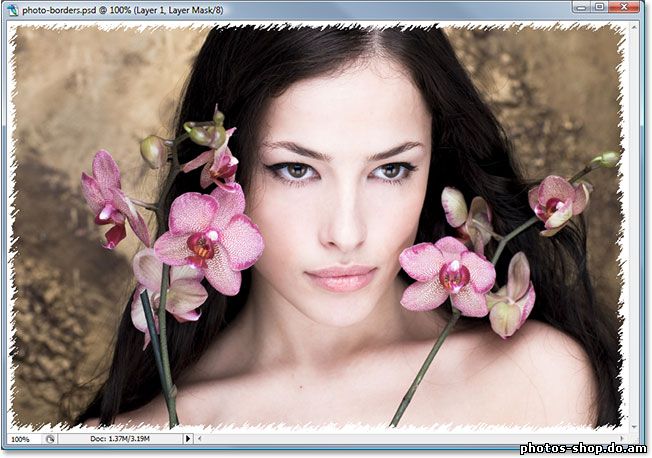Click the horizontal scrollbar track
Screen dimensions: 652x458
point(400,438)
